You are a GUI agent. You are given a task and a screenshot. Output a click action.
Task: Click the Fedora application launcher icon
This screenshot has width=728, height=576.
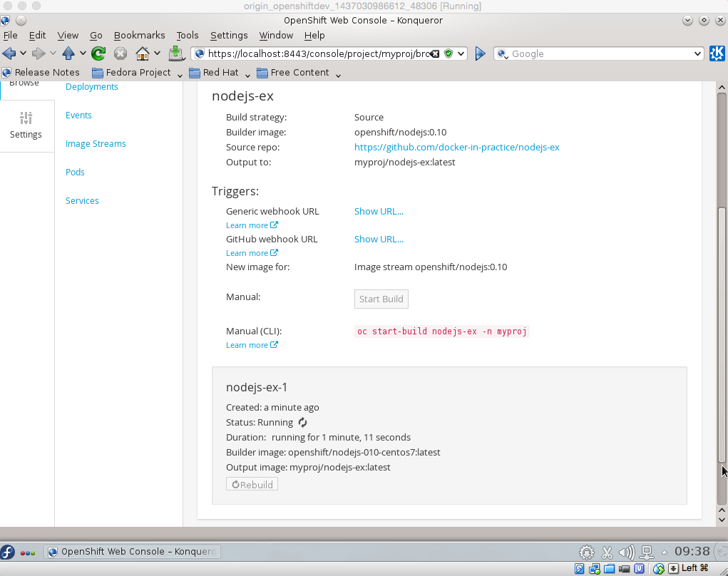tap(8, 552)
